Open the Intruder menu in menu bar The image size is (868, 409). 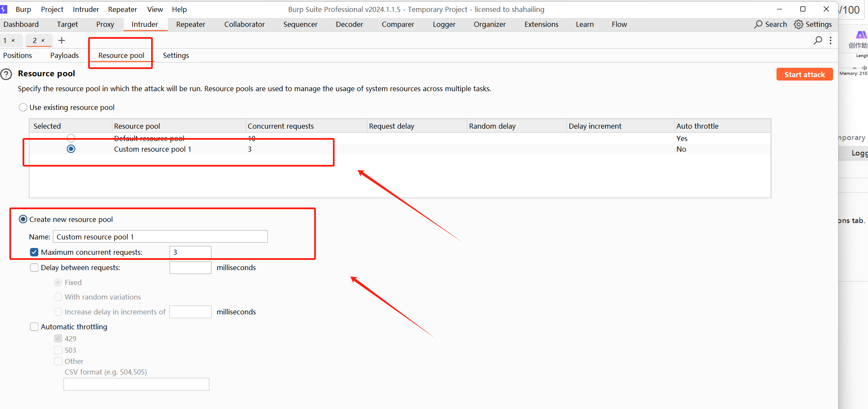[86, 9]
